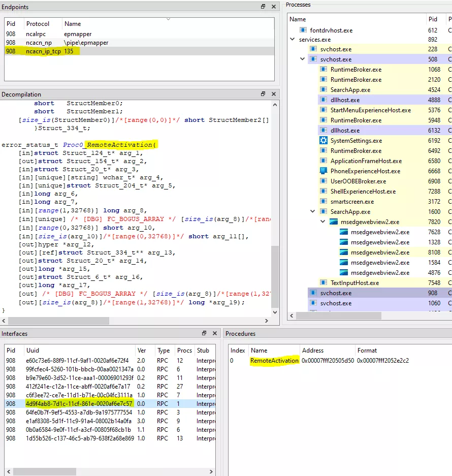Select the ncacn_ip_tcp 135 endpoint row

pyautogui.click(x=139, y=51)
